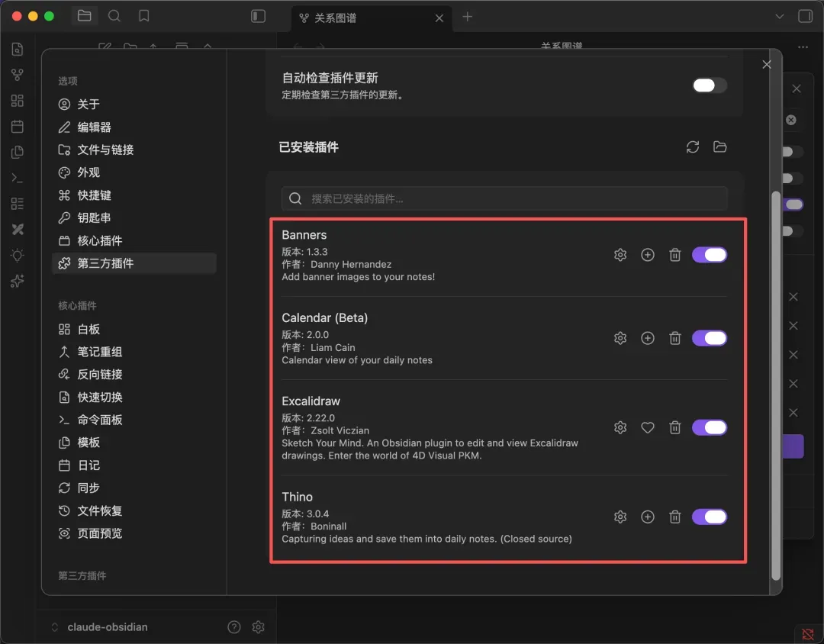The width and height of the screenshot is (824, 644).
Task: Open 同步 sync settings
Action: tap(134, 488)
